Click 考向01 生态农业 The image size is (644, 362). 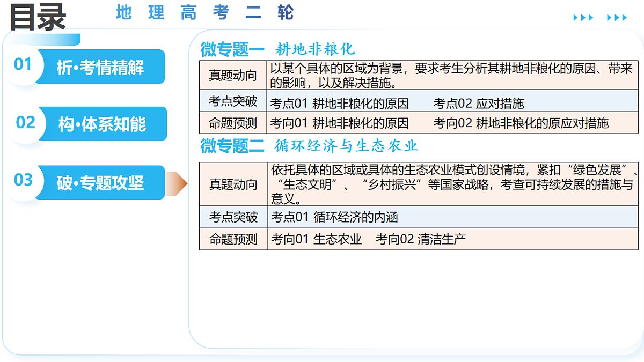tap(317, 239)
